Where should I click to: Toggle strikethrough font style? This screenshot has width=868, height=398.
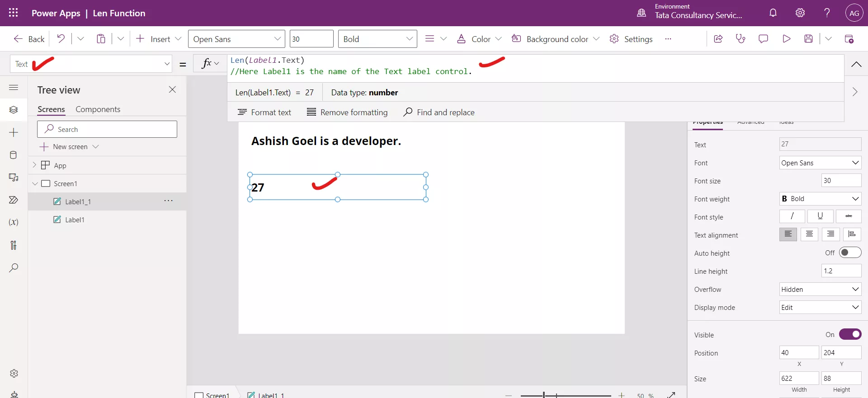click(849, 216)
